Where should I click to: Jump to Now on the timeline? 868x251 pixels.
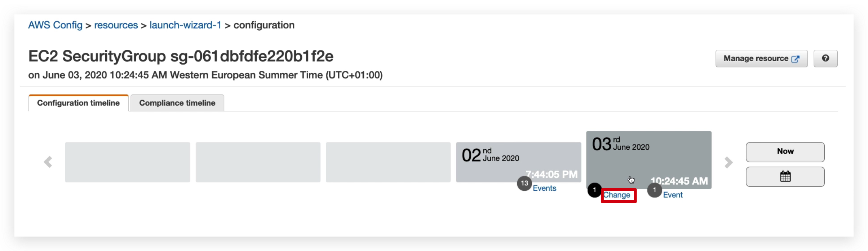pyautogui.click(x=785, y=152)
